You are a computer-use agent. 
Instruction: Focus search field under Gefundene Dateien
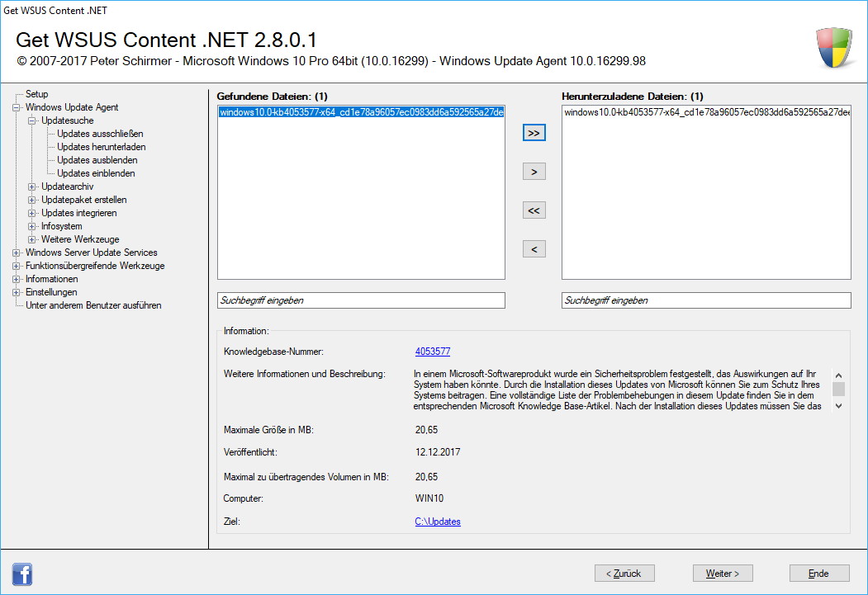[x=362, y=300]
